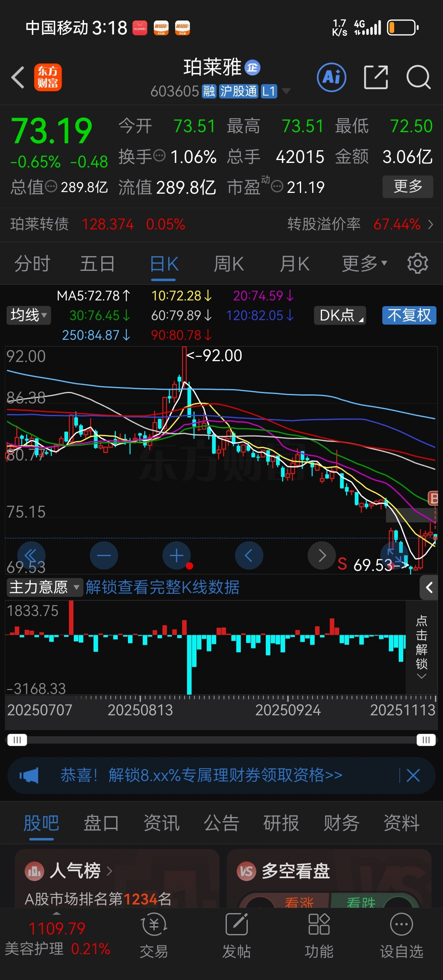
Task: Tap the info icon next to 换手
Action: pyautogui.click(x=159, y=156)
